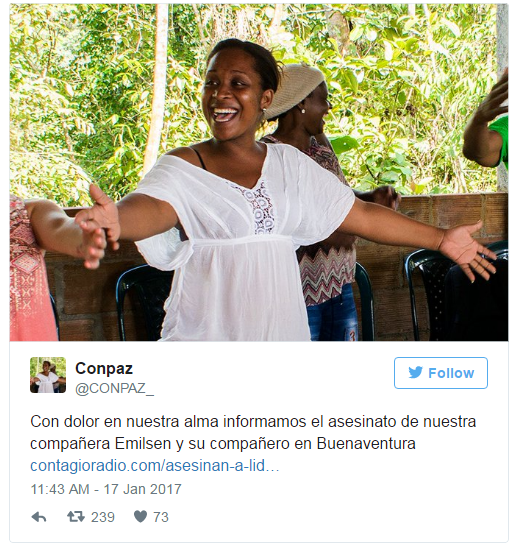
Task: Click the tweet text about Emilsen
Action: [253, 433]
